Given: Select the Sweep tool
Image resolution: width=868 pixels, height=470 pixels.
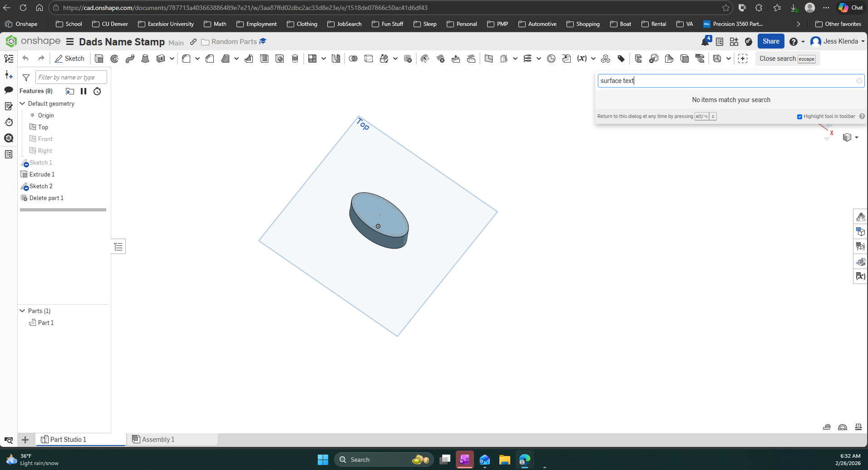Looking at the screenshot, I should tap(130, 59).
